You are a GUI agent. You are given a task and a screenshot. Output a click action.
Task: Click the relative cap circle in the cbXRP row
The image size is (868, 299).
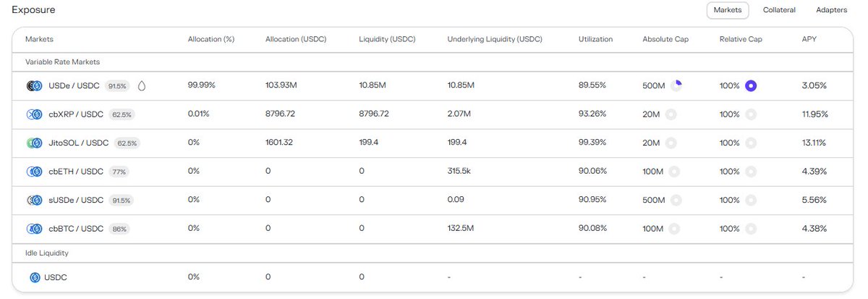tap(751, 114)
